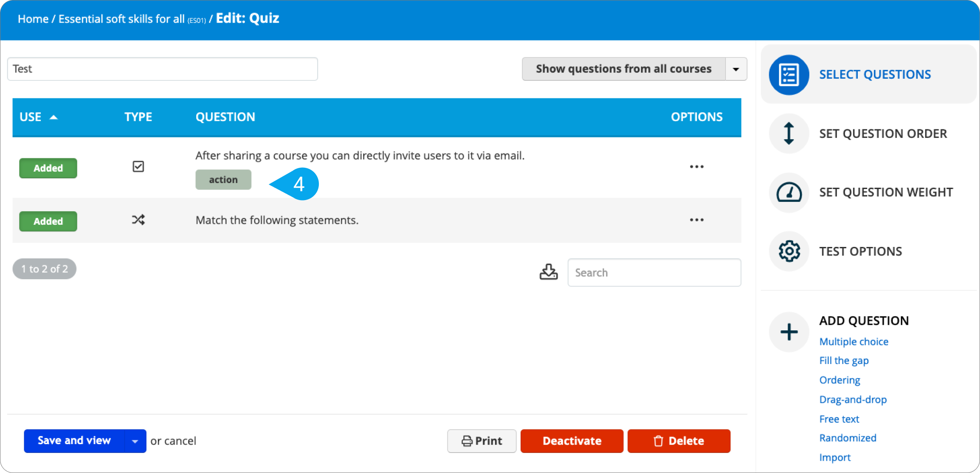Open Test Options gear icon

(x=788, y=251)
